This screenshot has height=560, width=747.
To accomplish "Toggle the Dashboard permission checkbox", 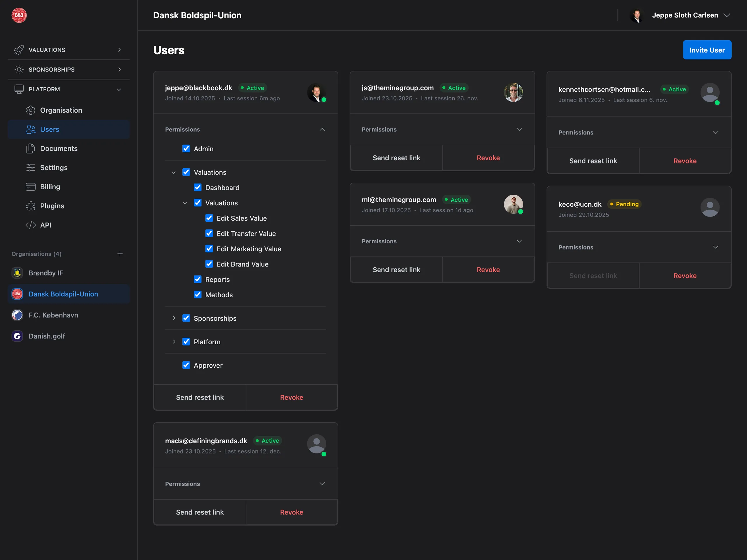I will pos(198,187).
